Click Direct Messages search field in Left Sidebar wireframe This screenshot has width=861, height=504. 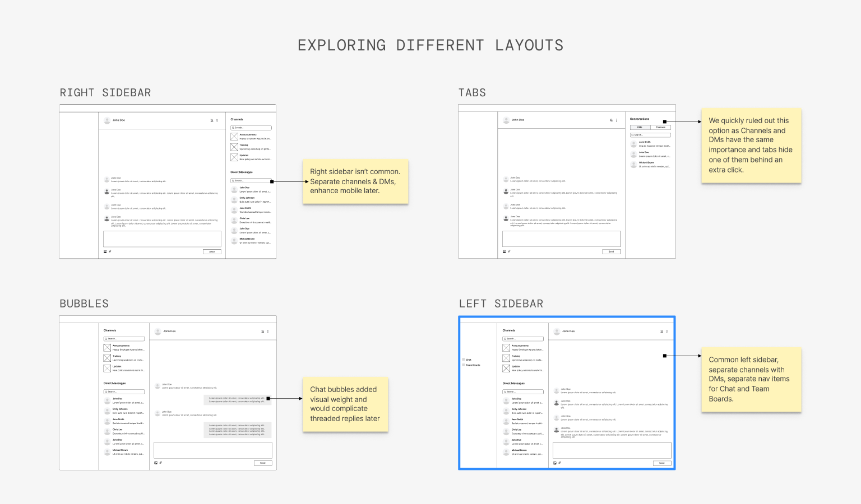click(x=523, y=391)
